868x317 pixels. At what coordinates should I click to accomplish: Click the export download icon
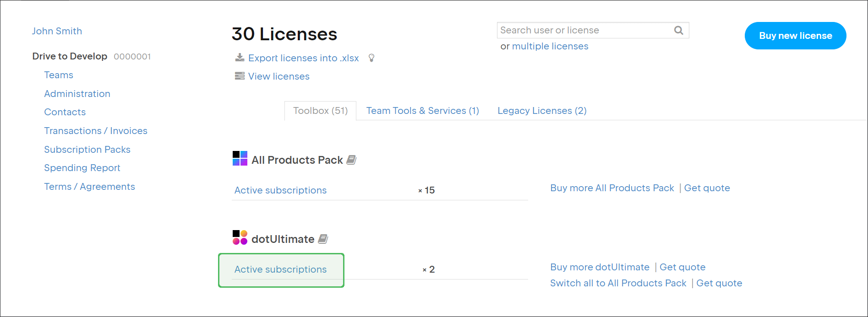(240, 58)
